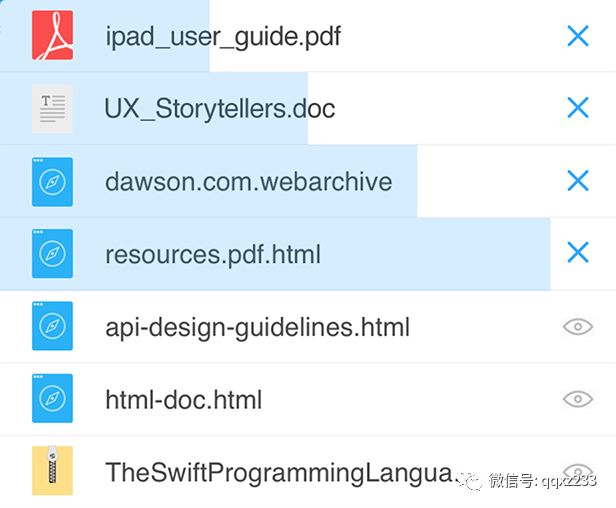Select the api-design-guidelines.html file name

click(257, 328)
